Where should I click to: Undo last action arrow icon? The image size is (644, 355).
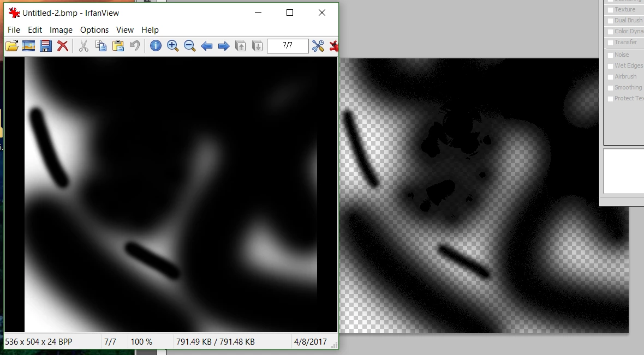pyautogui.click(x=135, y=46)
